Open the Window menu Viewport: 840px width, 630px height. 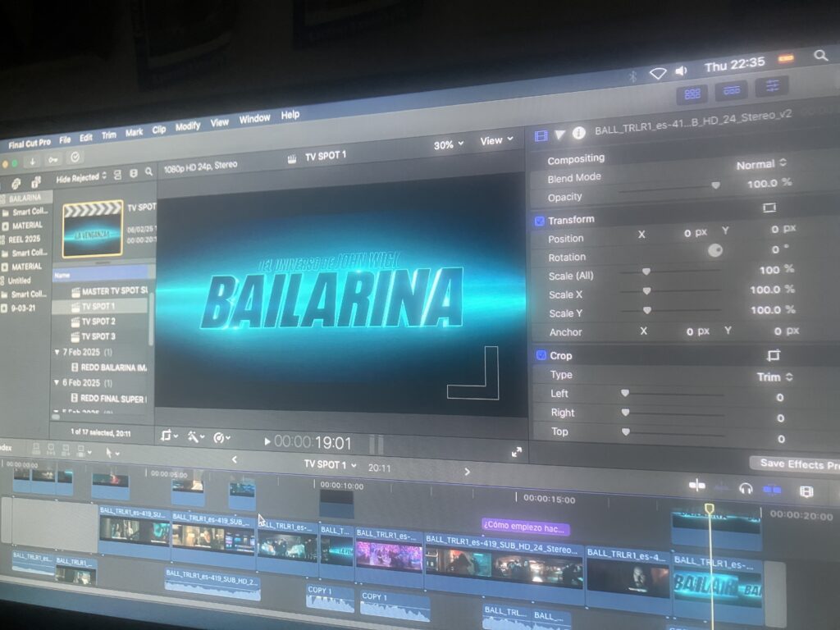pos(254,118)
